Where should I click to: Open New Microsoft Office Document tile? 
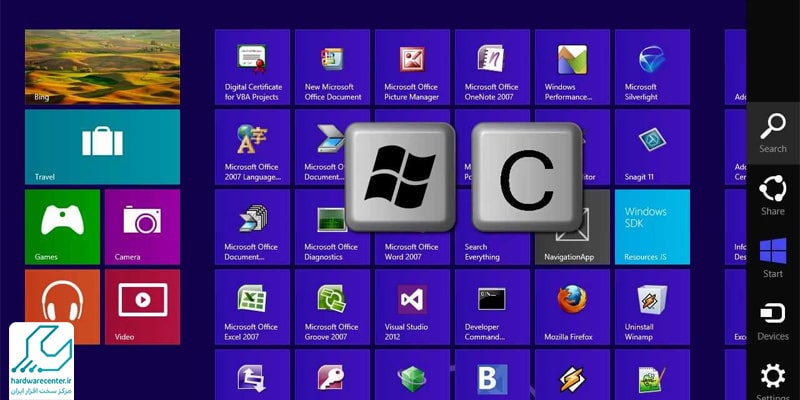[x=332, y=67]
